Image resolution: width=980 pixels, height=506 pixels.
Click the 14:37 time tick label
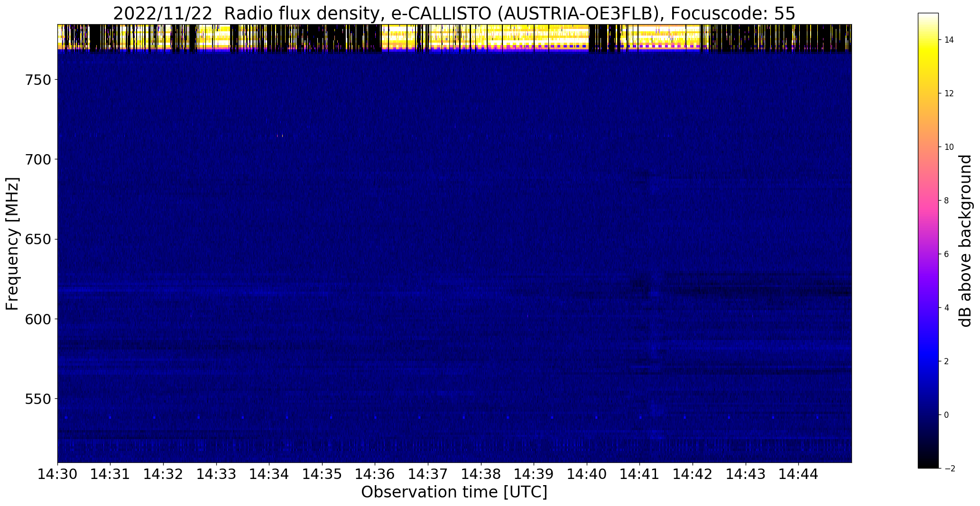click(428, 474)
